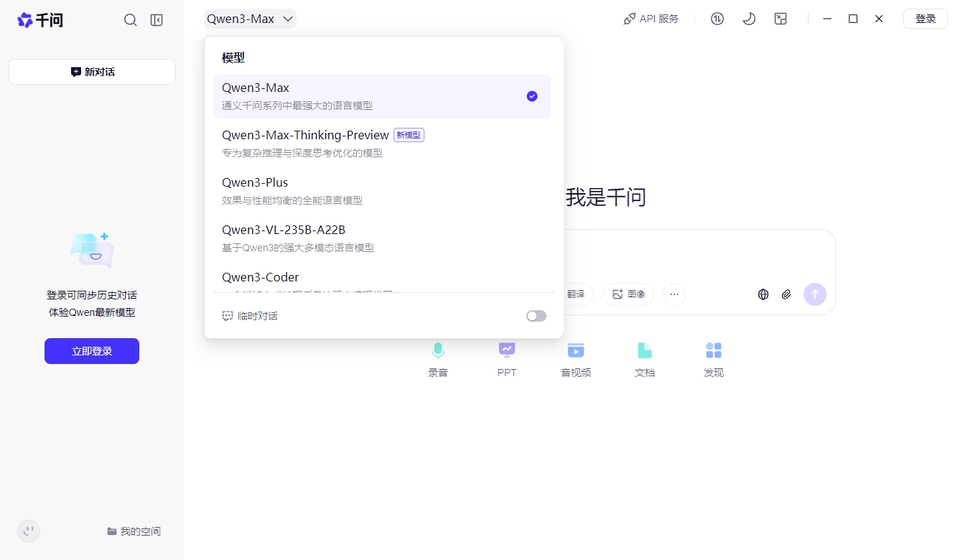Attach a file using the paperclip icon
This screenshot has width=968, height=560.
[786, 294]
